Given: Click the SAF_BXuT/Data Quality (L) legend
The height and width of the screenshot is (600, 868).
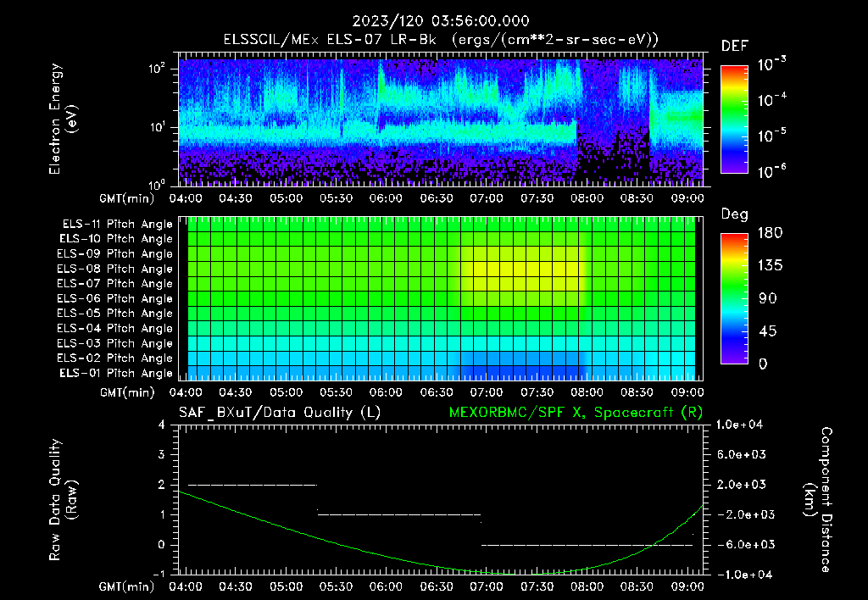Looking at the screenshot, I should tap(280, 413).
